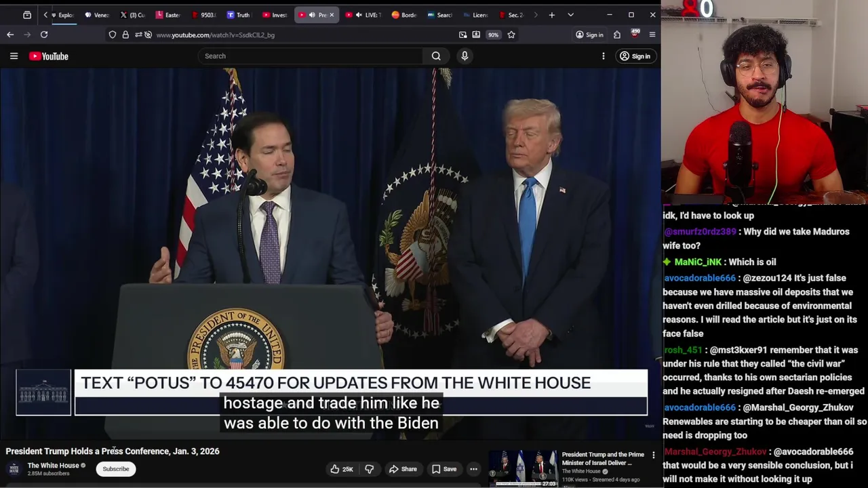This screenshot has height=488, width=868.
Task: Open the video title 'President Trump Holds a Press Conference'
Action: coord(113,451)
